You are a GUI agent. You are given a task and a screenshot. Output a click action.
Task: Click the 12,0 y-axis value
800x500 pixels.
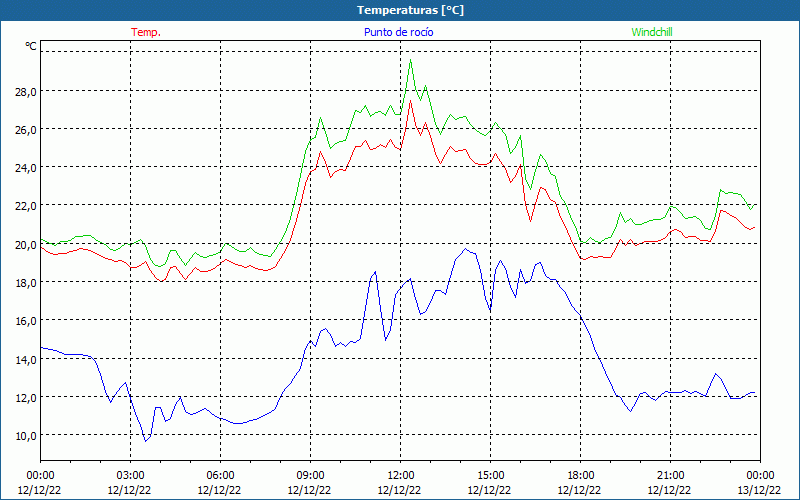pyautogui.click(x=26, y=398)
